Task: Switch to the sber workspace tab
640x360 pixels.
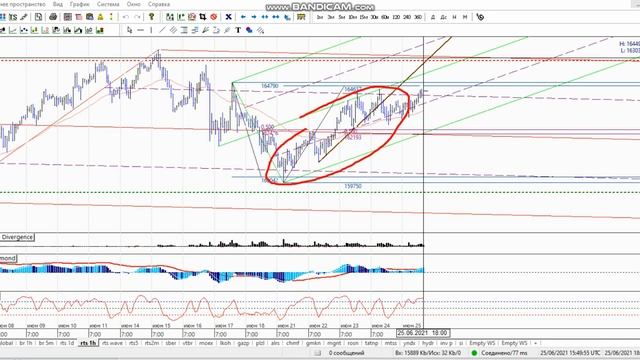Action: pos(171,343)
